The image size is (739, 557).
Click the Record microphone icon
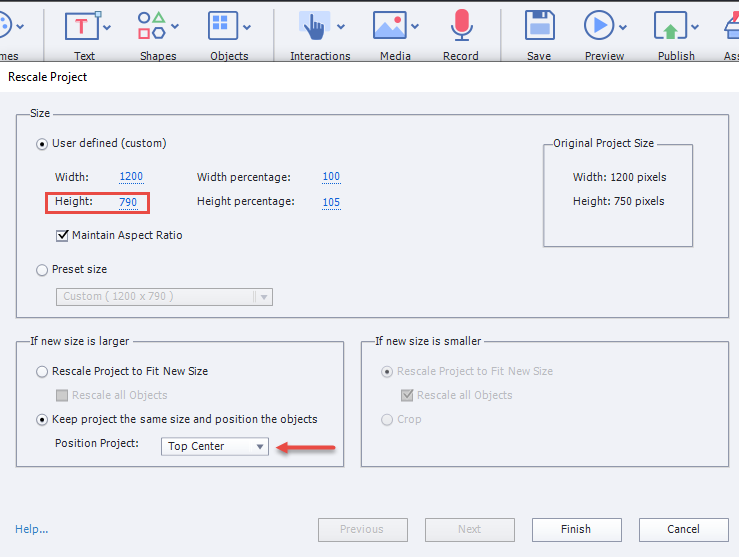coord(460,26)
